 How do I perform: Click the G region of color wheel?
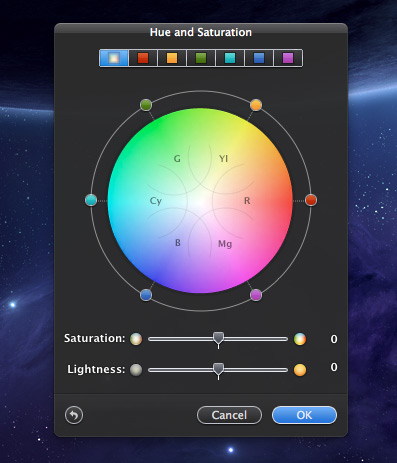(x=177, y=159)
